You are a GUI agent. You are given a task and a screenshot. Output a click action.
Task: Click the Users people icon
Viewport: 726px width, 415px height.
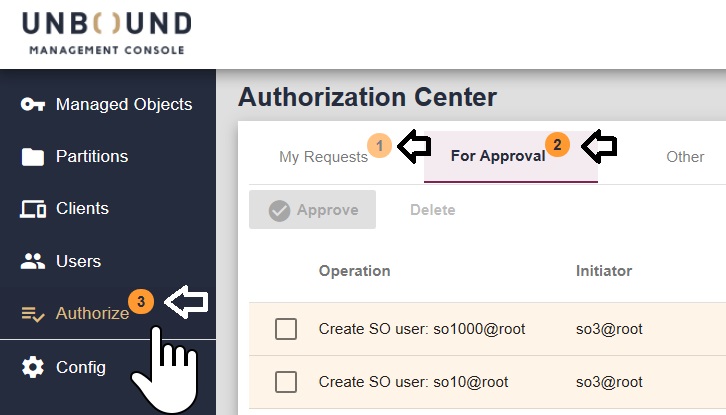click(x=33, y=261)
